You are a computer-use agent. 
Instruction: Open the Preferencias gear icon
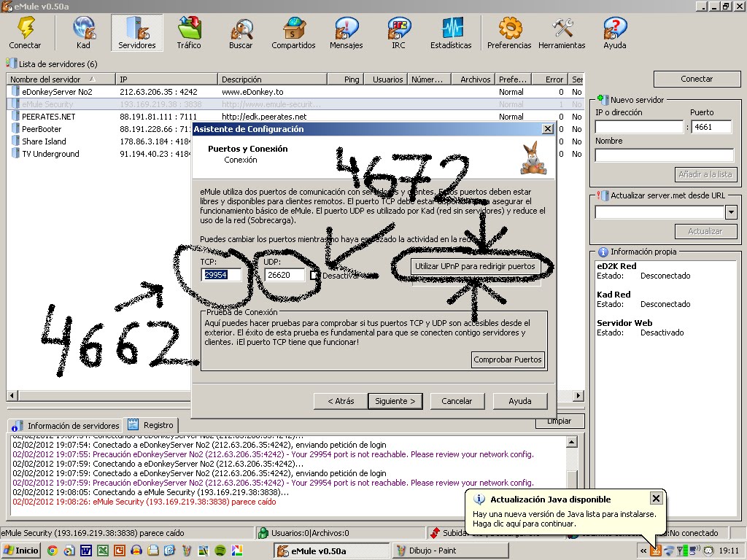click(x=509, y=32)
